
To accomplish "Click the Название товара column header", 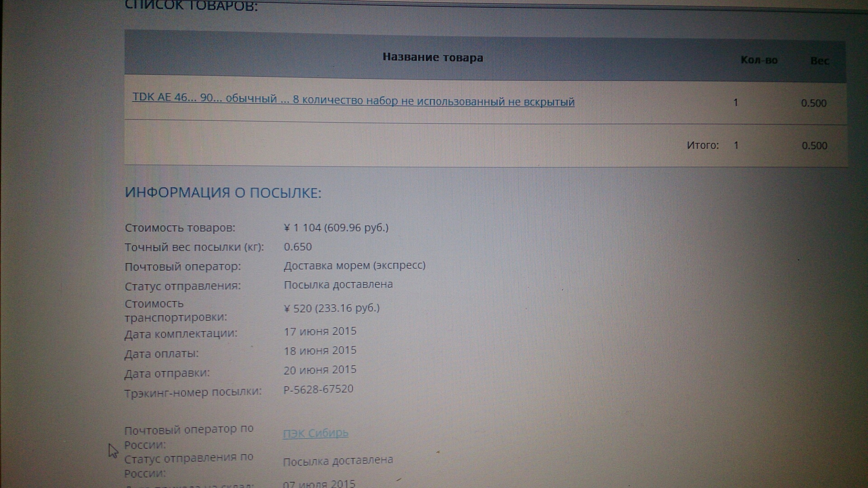I will (x=433, y=57).
